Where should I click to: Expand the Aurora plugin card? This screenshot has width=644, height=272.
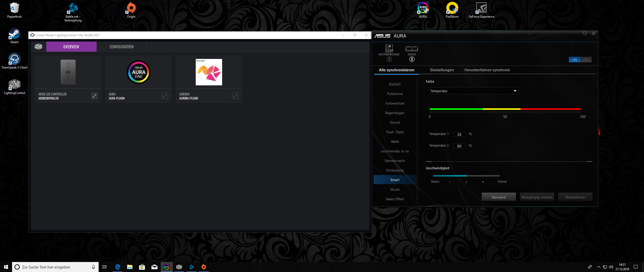click(x=235, y=96)
